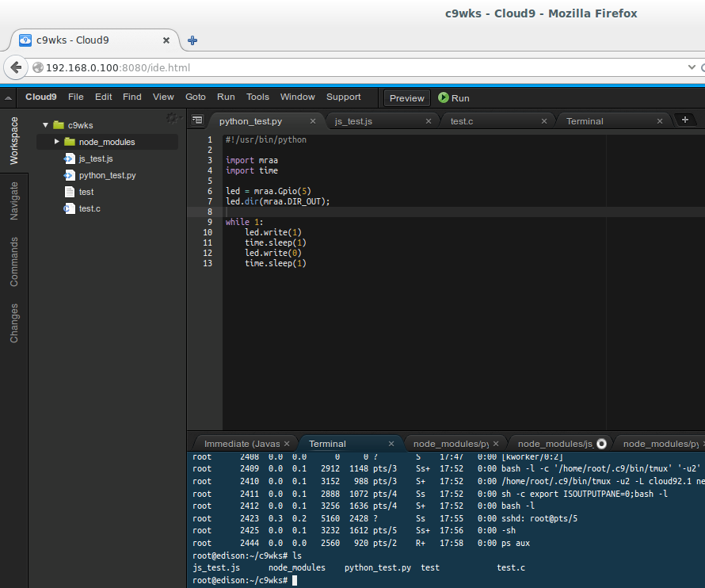Select the test.c file icon in the tree
This screenshot has height=588, width=705.
click(68, 208)
